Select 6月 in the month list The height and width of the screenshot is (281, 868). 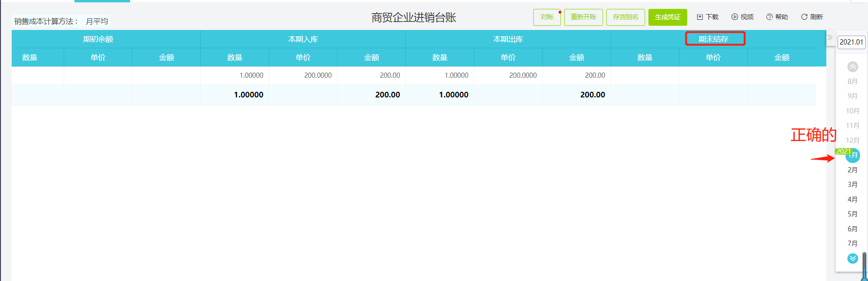[853, 229]
